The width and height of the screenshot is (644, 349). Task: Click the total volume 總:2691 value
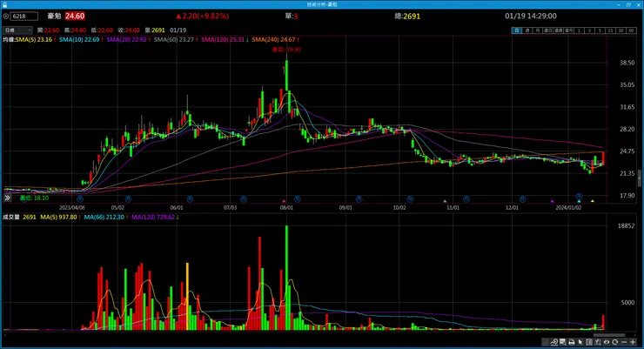pyautogui.click(x=407, y=17)
